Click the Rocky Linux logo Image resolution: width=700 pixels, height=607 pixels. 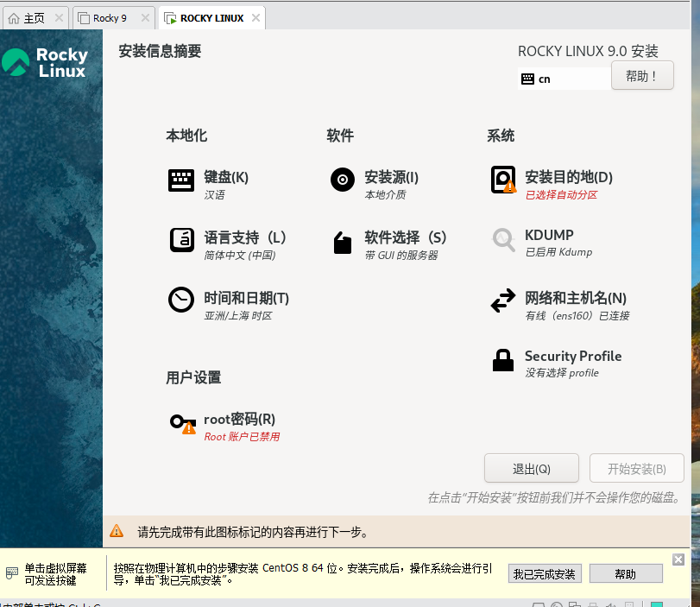coord(45,62)
